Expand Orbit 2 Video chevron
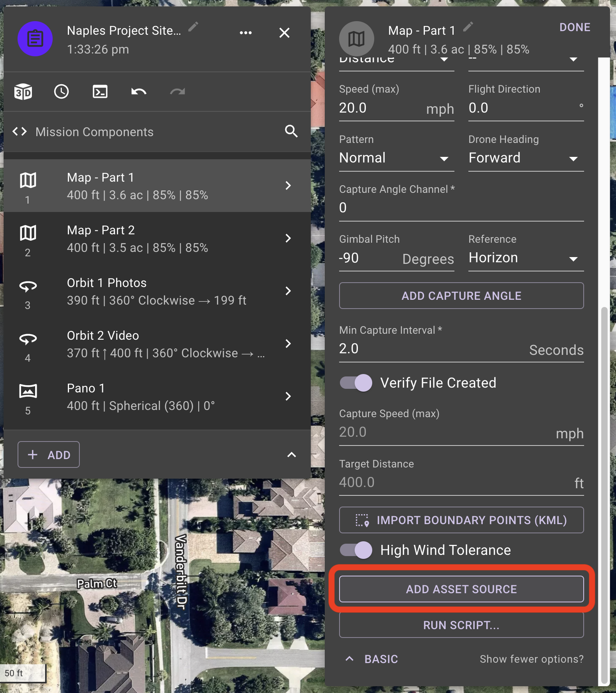The height and width of the screenshot is (693, 616). pyautogui.click(x=288, y=344)
